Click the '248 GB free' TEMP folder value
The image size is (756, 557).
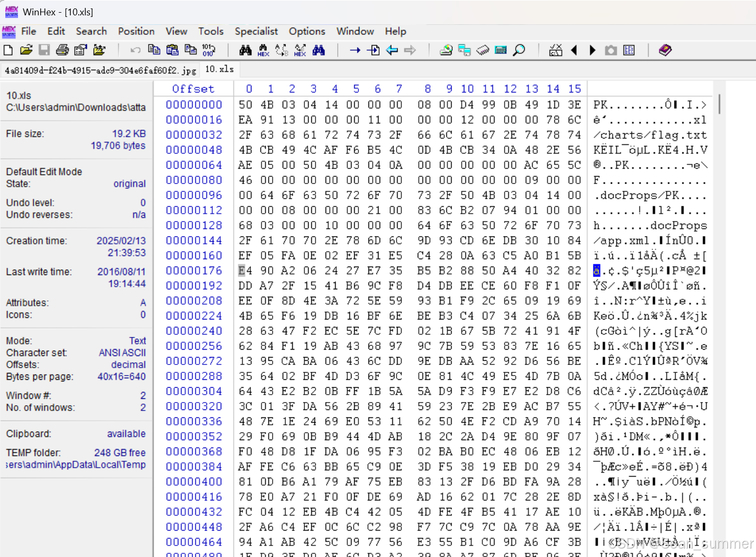[120, 453]
